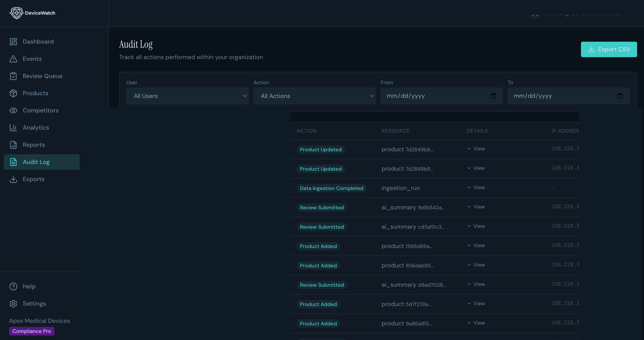Screen dimensions: 644x340
Task: Open the Settings gear
Action: [13, 303]
